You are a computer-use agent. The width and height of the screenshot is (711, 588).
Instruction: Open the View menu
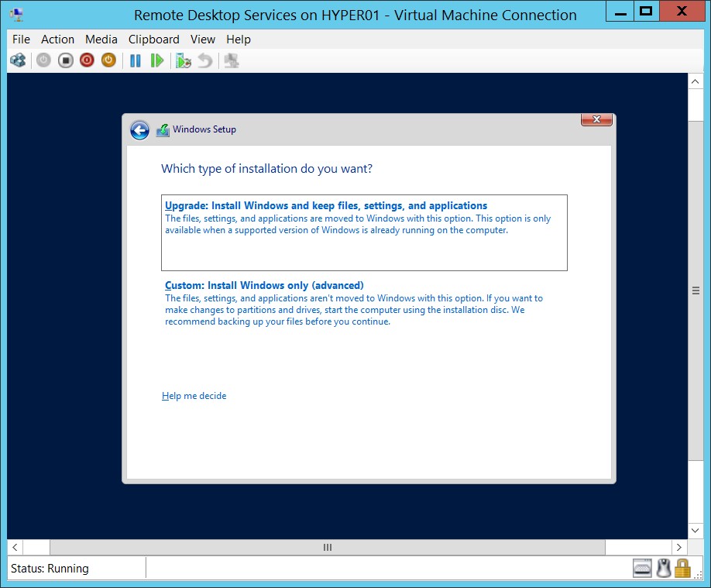[203, 40]
